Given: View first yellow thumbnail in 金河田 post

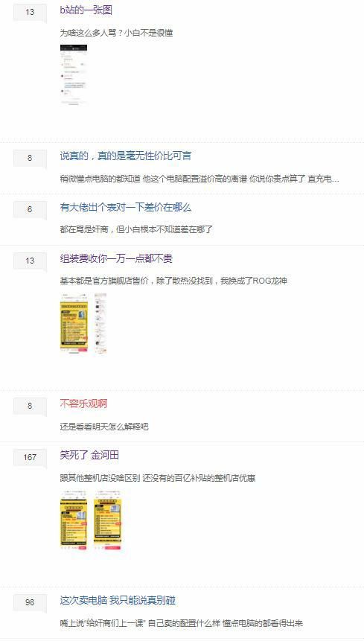Looking at the screenshot, I should point(74,520).
